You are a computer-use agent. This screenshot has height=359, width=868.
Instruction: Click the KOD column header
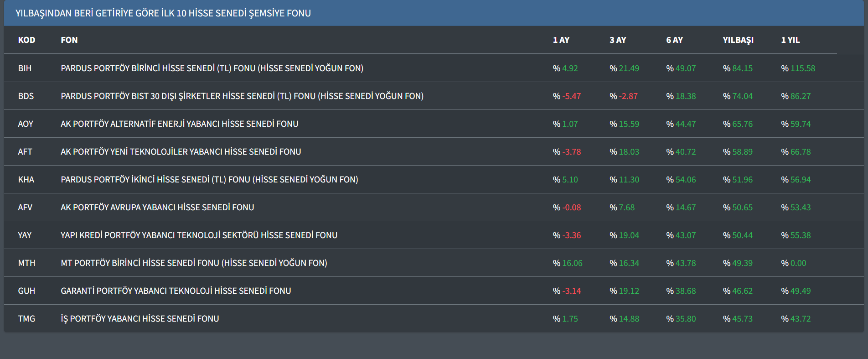pos(26,40)
